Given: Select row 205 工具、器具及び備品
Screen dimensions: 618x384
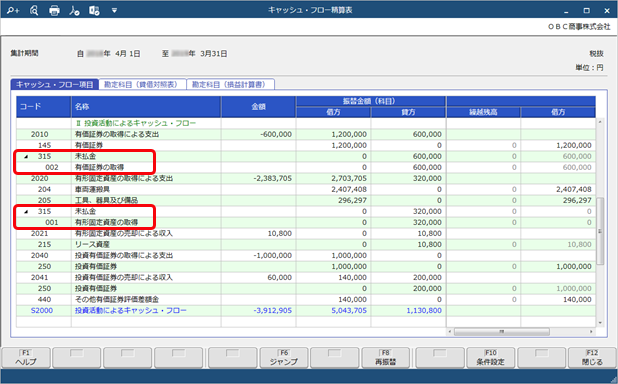Looking at the screenshot, I should (x=306, y=201).
